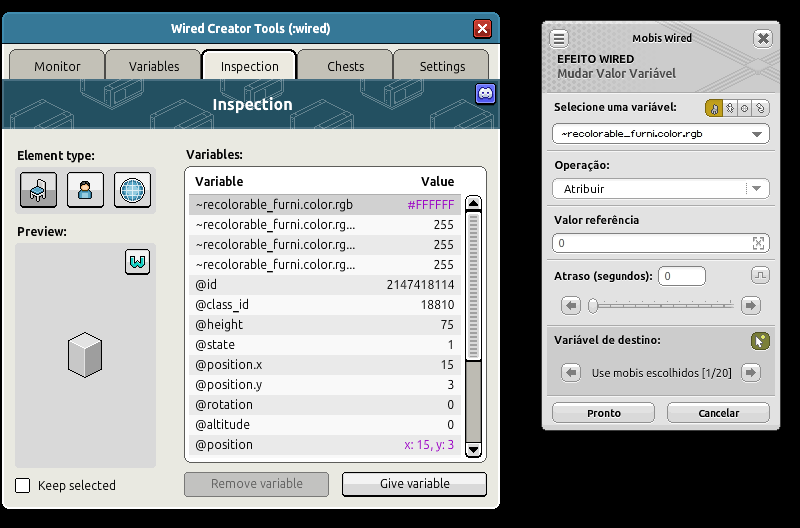Viewport: 800px width, 528px height.
Task: Select the @state variable row
Action: point(325,344)
